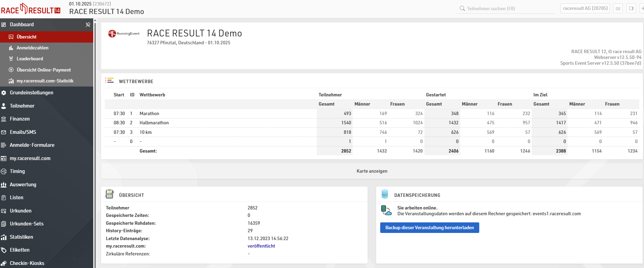This screenshot has height=268, width=644.
Task: Expand the Listen sidebar section
Action: pos(17,198)
